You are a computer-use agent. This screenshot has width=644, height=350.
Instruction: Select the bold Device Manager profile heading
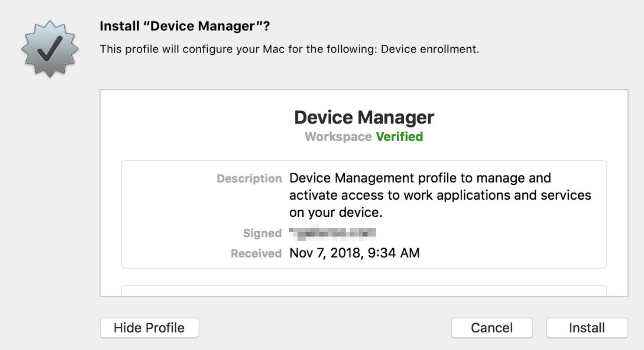[364, 117]
